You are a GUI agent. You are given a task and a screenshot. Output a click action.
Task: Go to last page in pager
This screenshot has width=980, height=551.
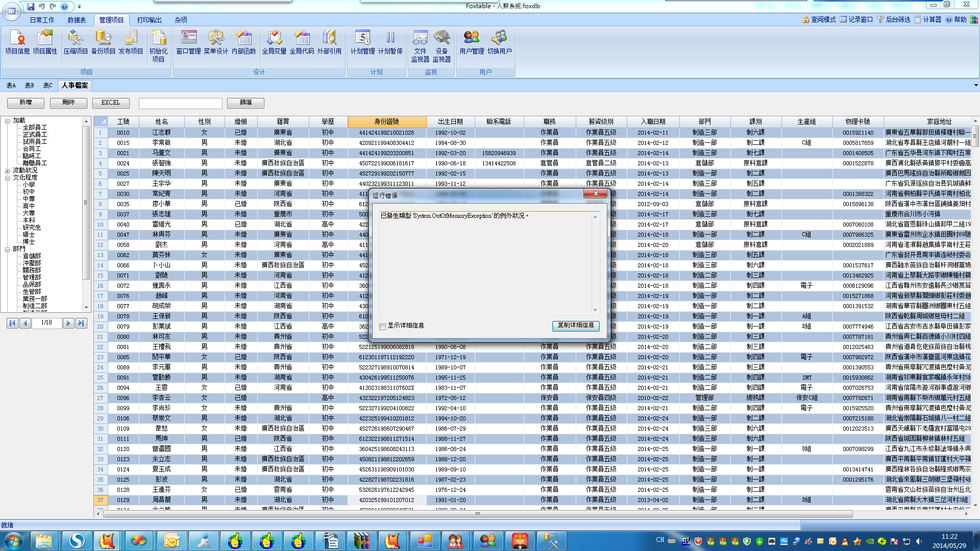[x=81, y=323]
